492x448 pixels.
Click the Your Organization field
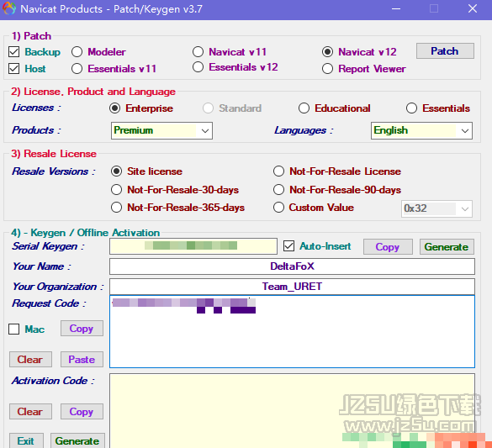[292, 287]
